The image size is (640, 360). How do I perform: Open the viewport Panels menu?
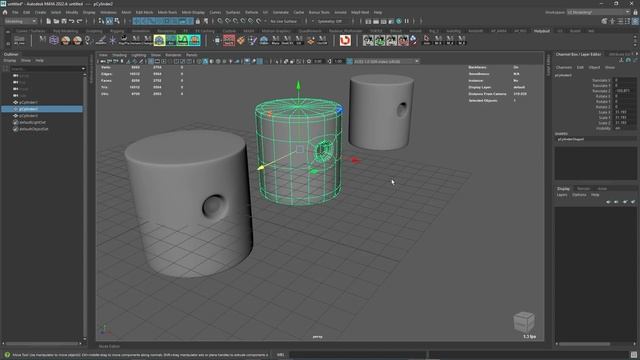tap(191, 55)
